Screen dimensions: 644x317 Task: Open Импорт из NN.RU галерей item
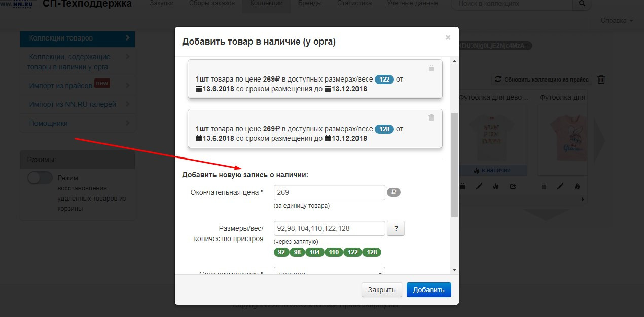pyautogui.click(x=78, y=104)
